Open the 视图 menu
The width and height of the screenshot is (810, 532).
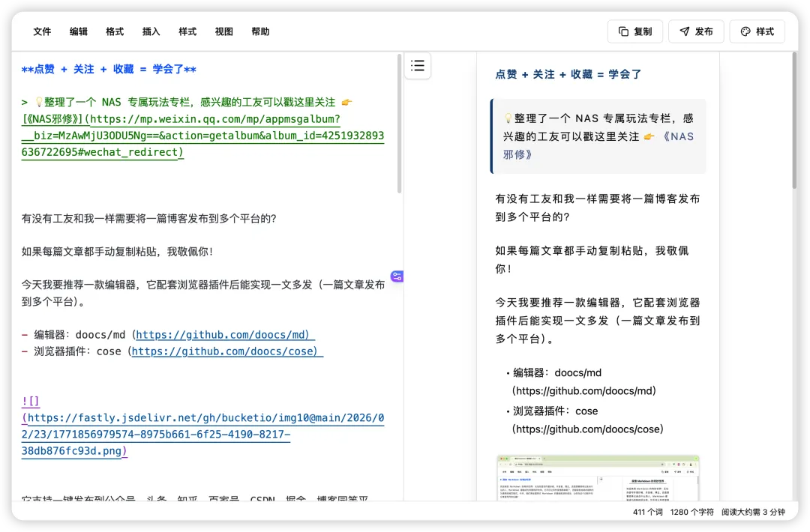tap(223, 31)
